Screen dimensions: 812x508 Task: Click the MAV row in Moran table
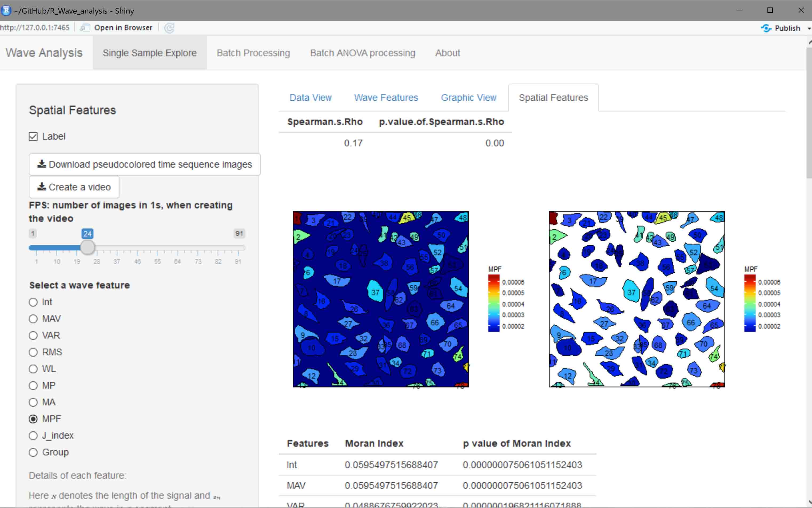[437, 486]
